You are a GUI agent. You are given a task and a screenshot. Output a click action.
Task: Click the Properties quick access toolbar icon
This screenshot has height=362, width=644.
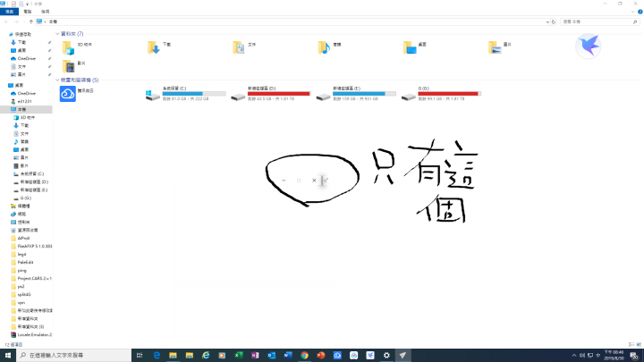13,4
